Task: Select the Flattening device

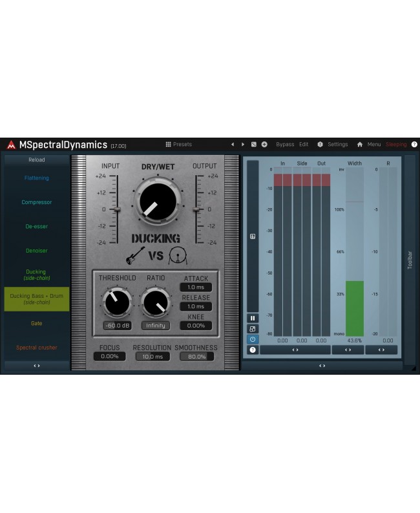Action: 37,178
